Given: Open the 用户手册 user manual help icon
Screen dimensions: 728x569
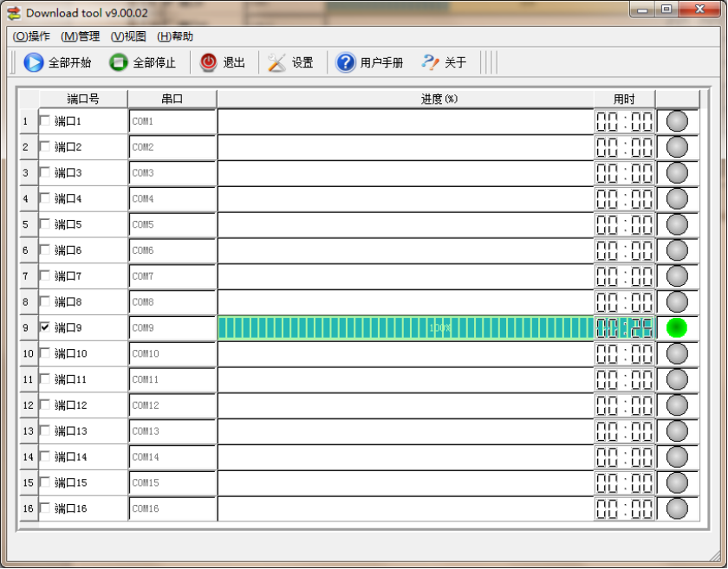Looking at the screenshot, I should pos(346,62).
